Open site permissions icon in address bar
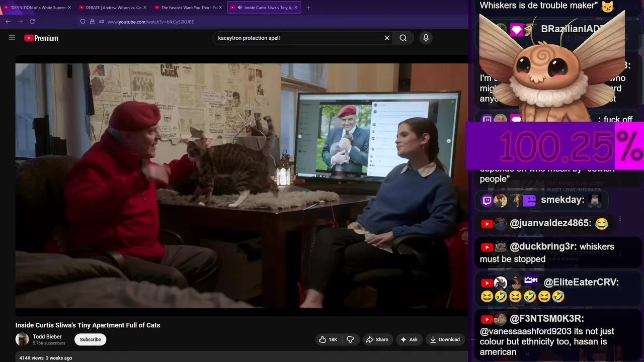The height and width of the screenshot is (362, 644). 102,22
